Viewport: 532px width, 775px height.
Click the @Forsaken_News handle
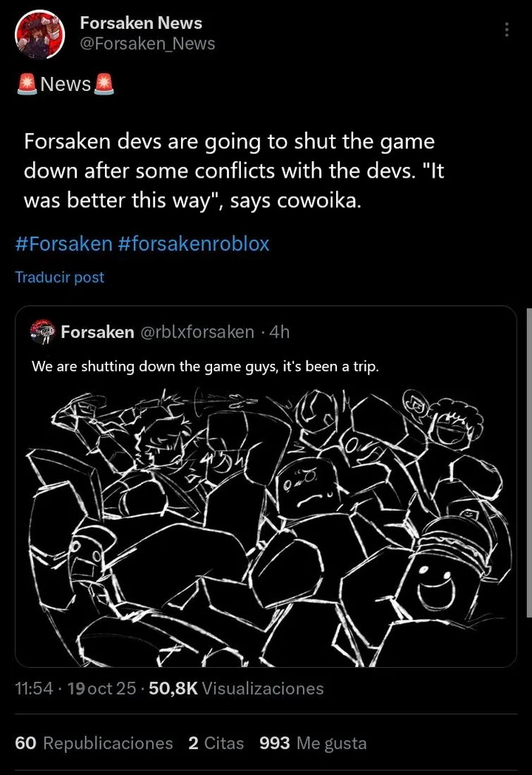click(x=147, y=44)
